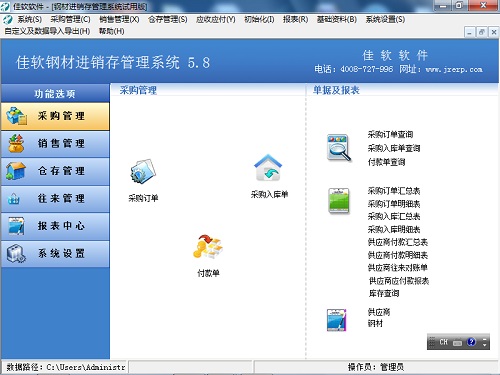
Task: Open the 采购入库明细表 report
Action: click(394, 229)
